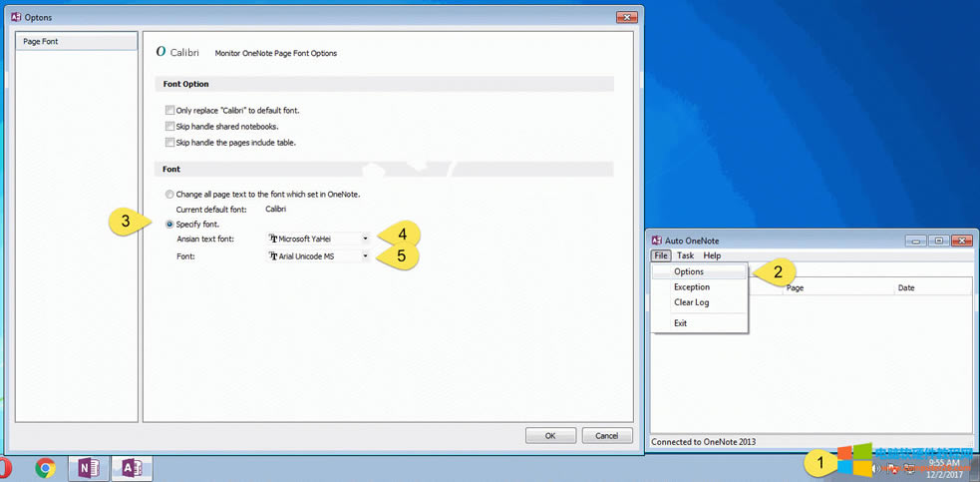Enable 'Skip handle shared notebooks'

tap(169, 127)
